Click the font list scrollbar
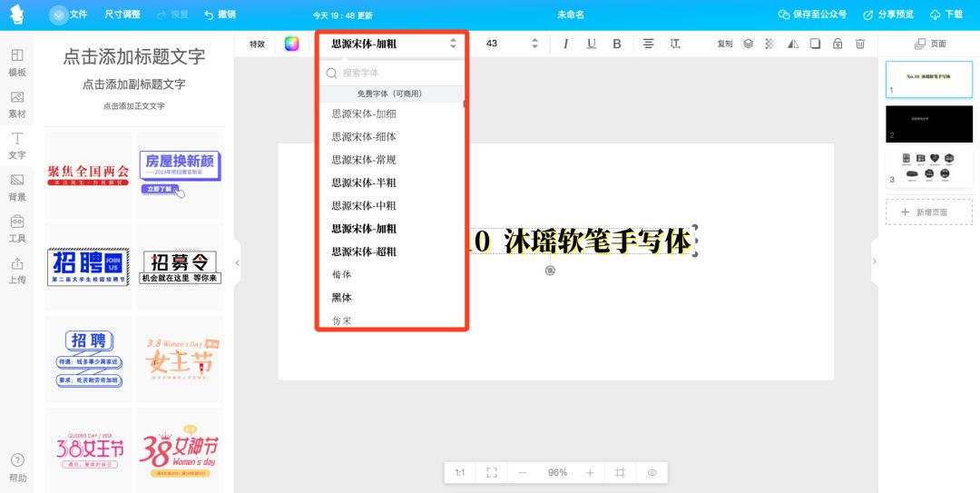This screenshot has height=493, width=980. tap(464, 104)
